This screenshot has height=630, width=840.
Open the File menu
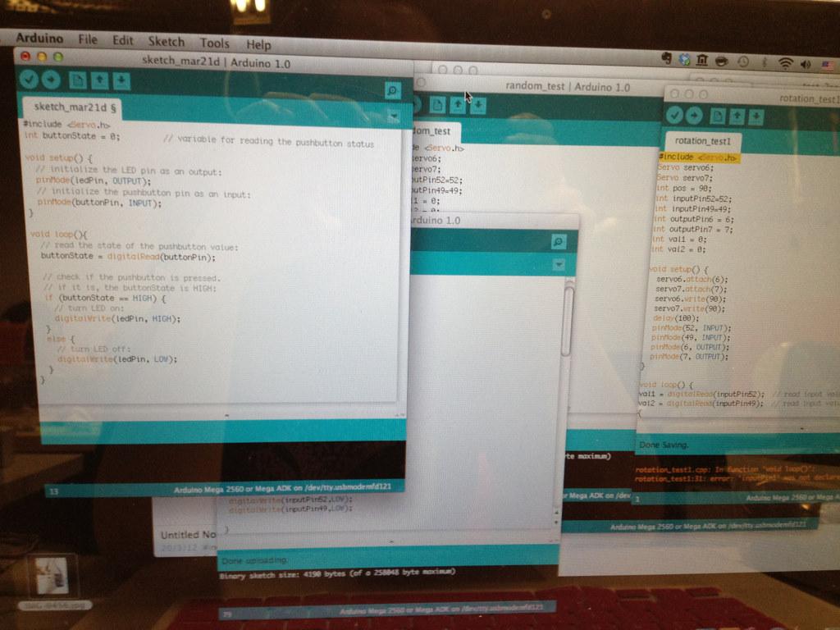pyautogui.click(x=88, y=39)
